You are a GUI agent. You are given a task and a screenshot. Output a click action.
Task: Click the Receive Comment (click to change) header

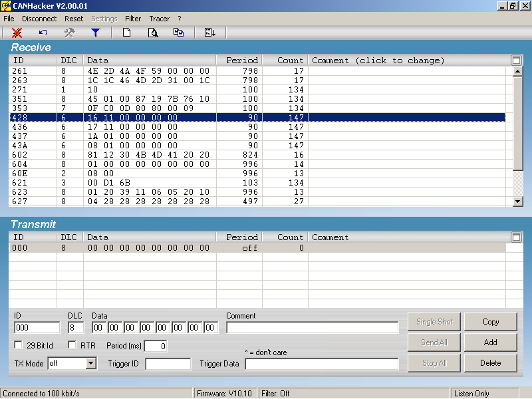[x=409, y=61]
